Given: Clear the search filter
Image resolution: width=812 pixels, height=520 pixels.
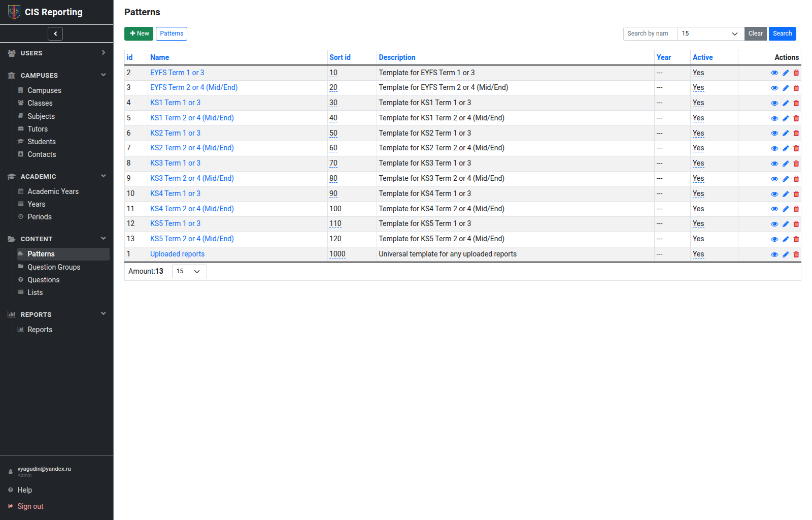Looking at the screenshot, I should click(755, 34).
